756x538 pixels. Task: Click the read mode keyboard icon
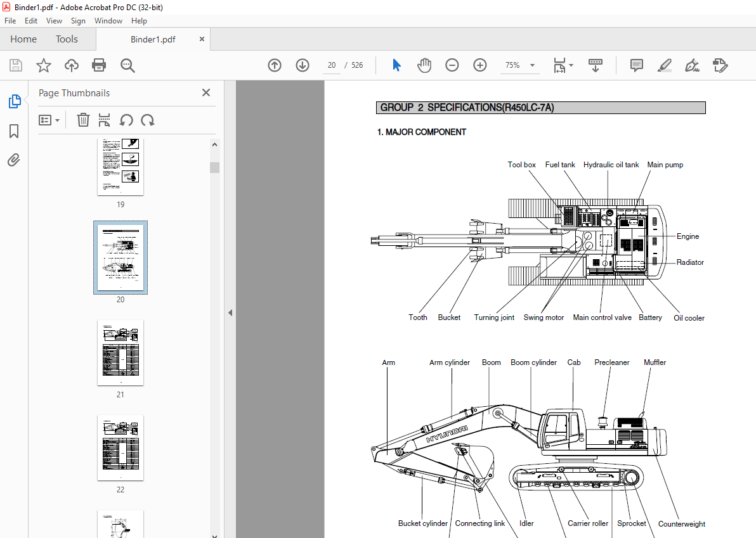(x=596, y=65)
